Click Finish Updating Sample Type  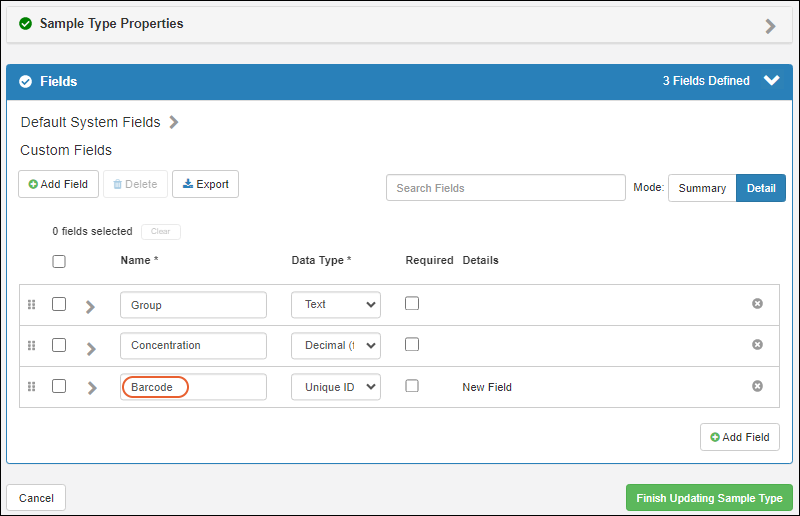[x=709, y=498]
